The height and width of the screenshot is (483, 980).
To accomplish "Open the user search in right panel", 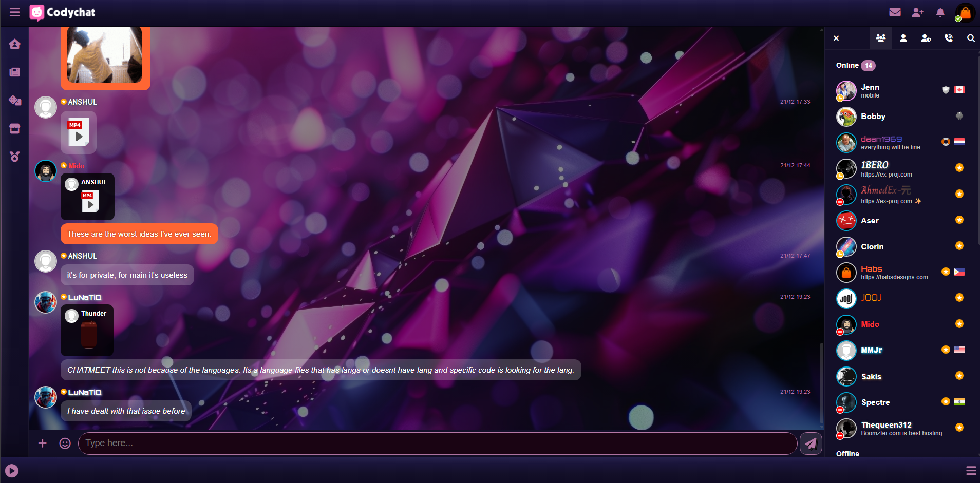I will 971,38.
